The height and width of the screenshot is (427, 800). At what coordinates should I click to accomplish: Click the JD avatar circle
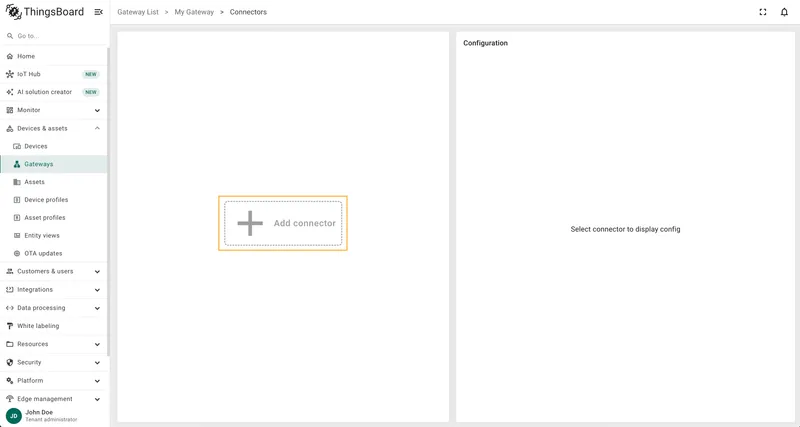point(14,416)
